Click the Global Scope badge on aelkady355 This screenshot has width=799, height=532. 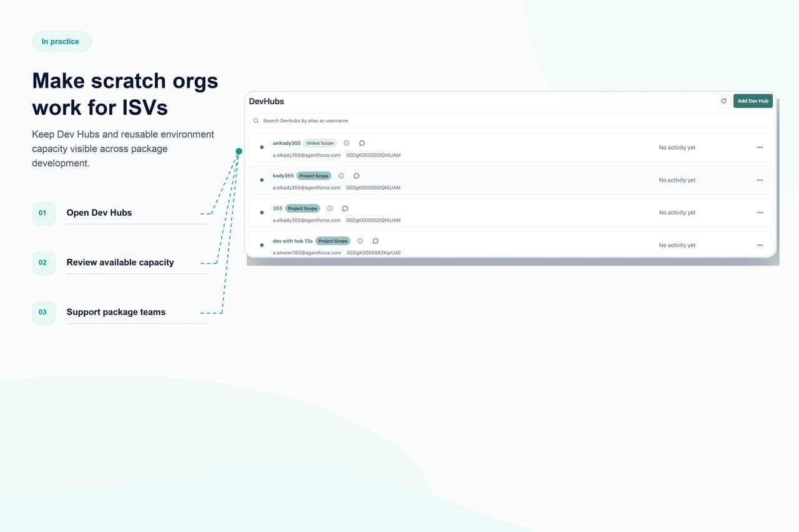[320, 143]
